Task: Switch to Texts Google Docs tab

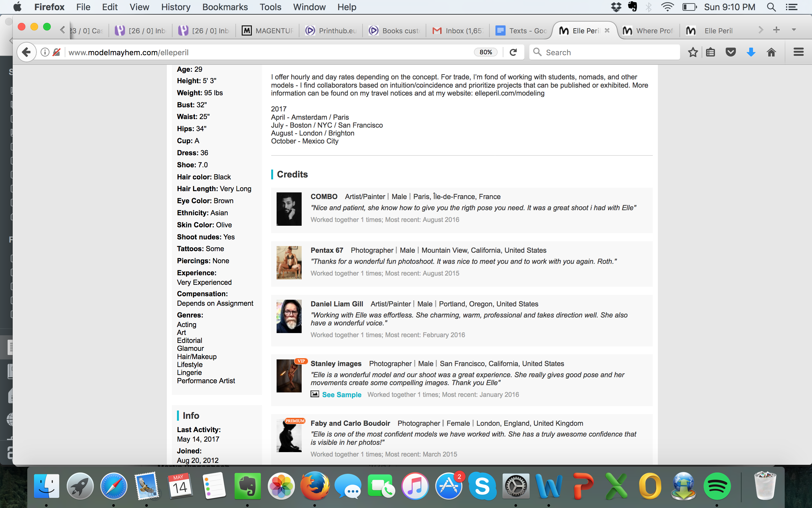Action: [x=521, y=30]
